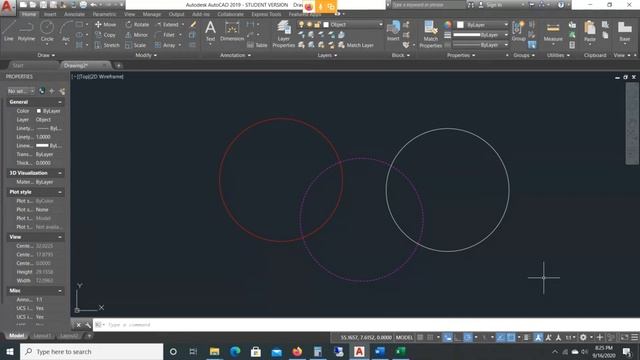Toggle MODEL space button in status bar

pos(404,337)
